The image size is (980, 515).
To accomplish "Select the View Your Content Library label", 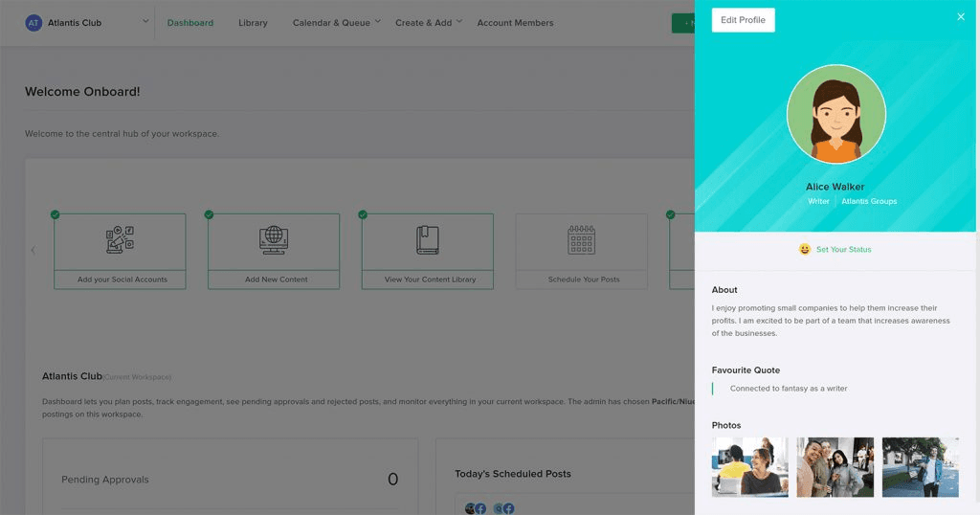I will click(430, 280).
